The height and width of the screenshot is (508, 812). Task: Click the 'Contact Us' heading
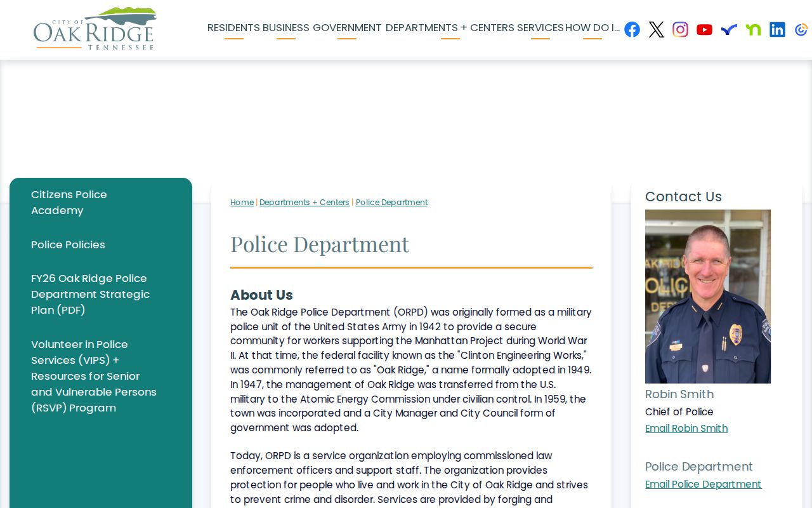683,197
